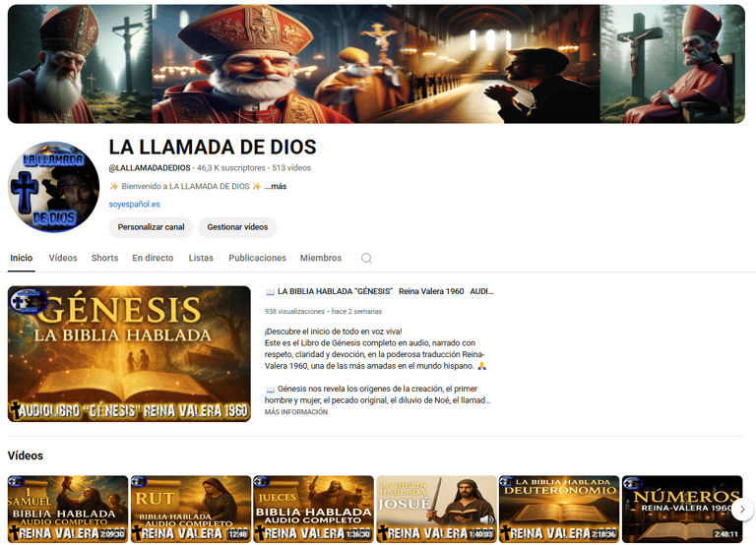
Task: Click the Vídeos section heading
Action: [26, 455]
